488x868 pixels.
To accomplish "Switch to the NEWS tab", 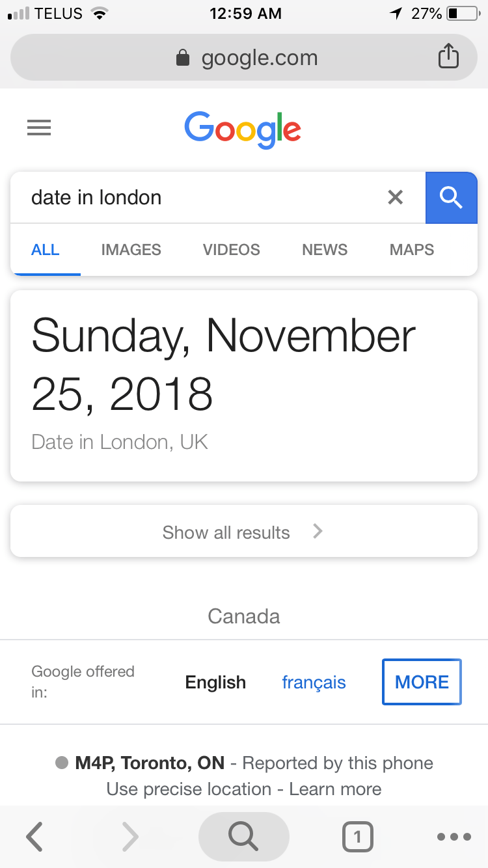I will (324, 249).
